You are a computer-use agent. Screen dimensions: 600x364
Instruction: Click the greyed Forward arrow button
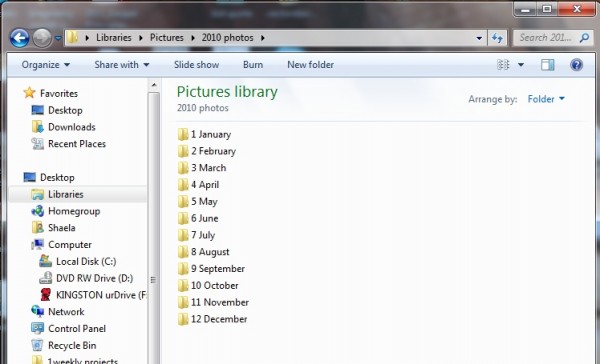click(x=42, y=38)
